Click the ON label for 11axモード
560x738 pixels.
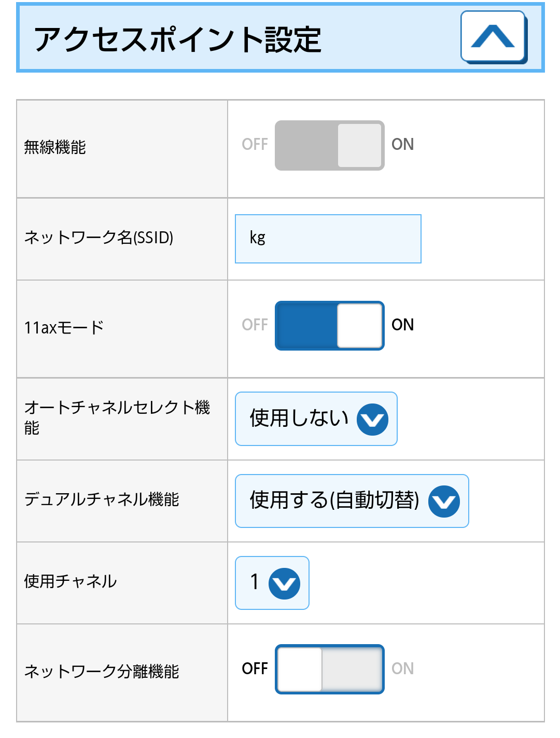(x=402, y=325)
